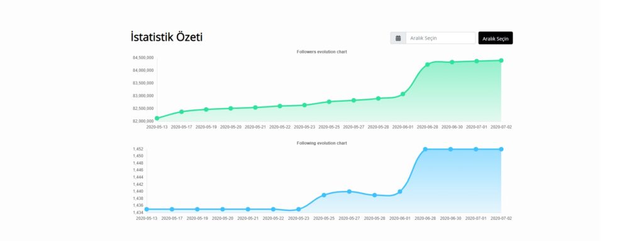644x250 pixels.
Task: Select following chart point for 2020-05-19
Action: (x=197, y=209)
